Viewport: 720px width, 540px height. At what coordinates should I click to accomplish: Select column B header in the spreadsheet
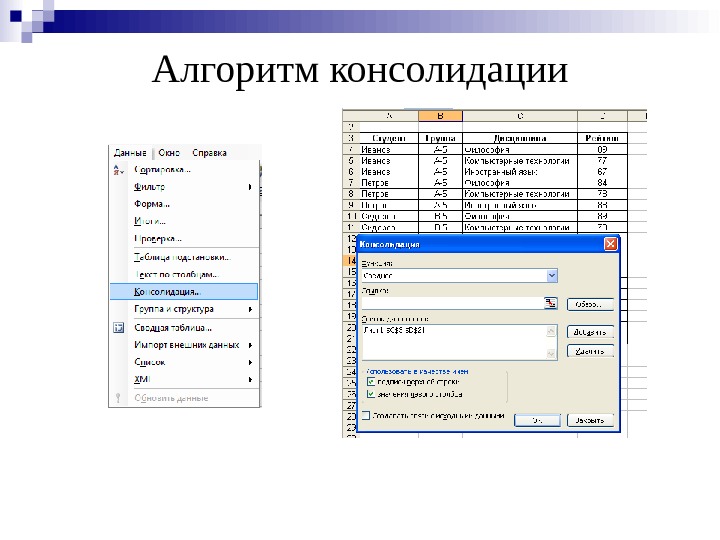coord(440,116)
